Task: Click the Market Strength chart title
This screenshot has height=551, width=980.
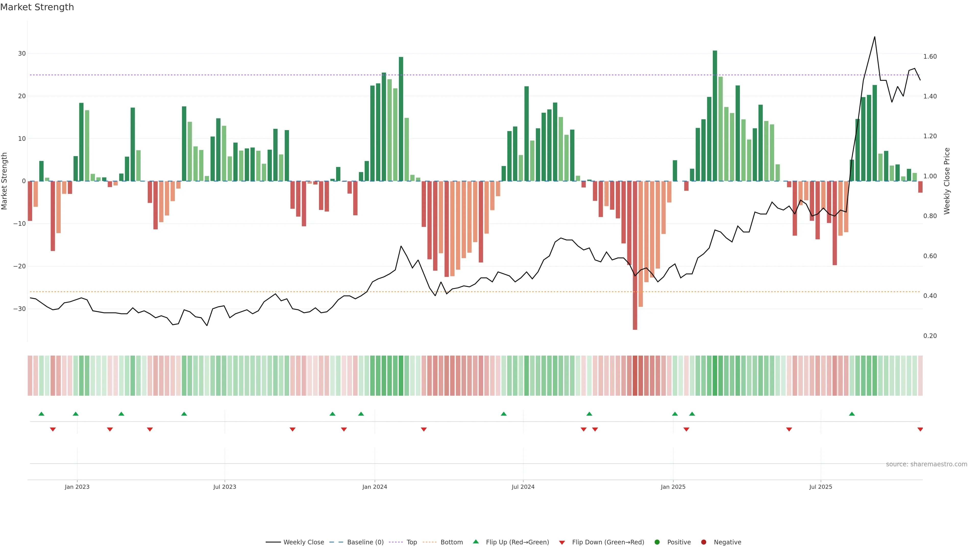Action: point(37,7)
